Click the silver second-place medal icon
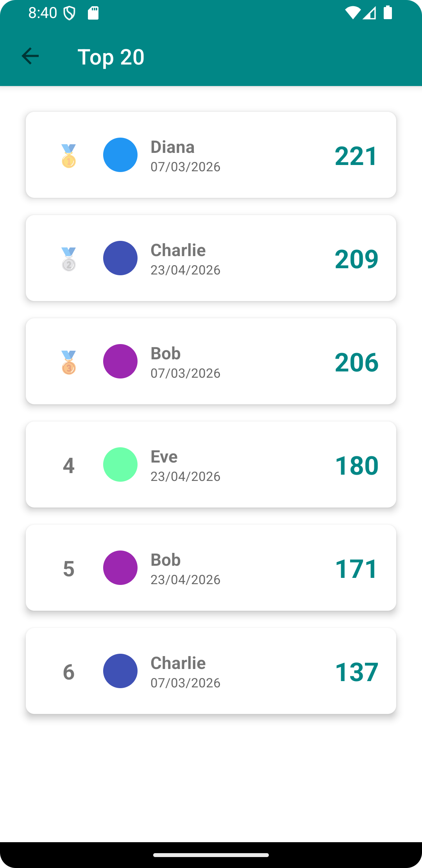This screenshot has height=868, width=422. pyautogui.click(x=69, y=259)
